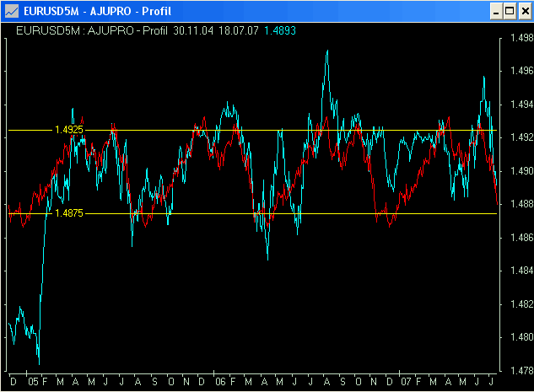This screenshot has height=392, width=534.
Task: Click the '1.486' price axis label
Action: [521, 237]
